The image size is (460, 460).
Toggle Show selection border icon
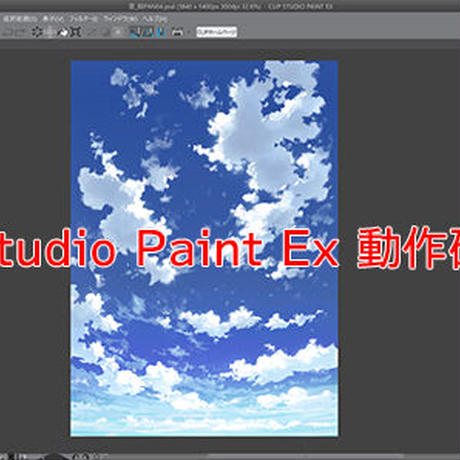[x=117, y=32]
